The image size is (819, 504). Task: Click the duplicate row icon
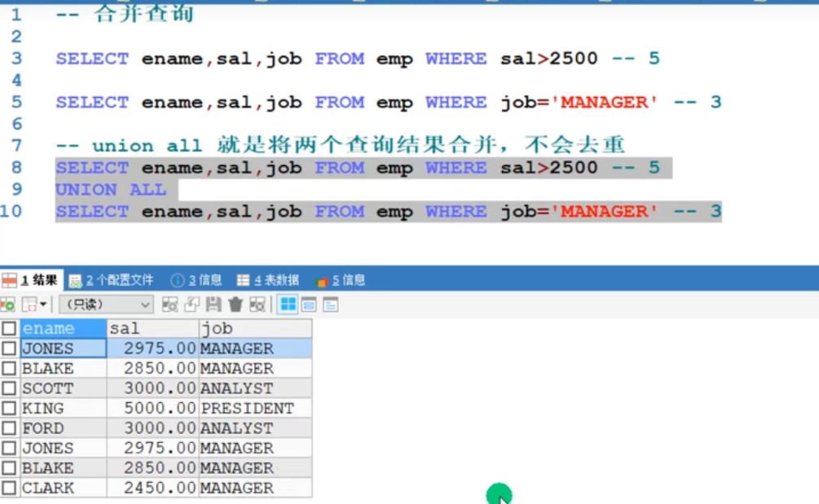click(x=192, y=305)
